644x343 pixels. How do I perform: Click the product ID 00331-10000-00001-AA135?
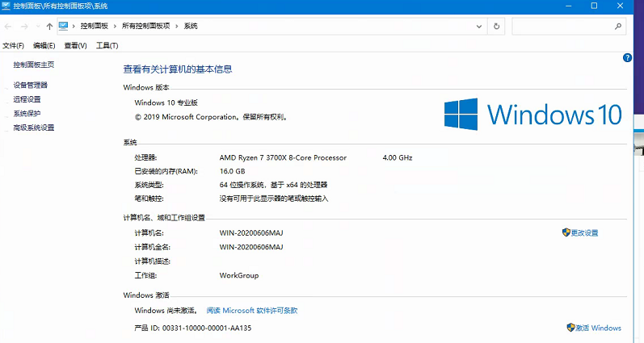tap(207, 328)
